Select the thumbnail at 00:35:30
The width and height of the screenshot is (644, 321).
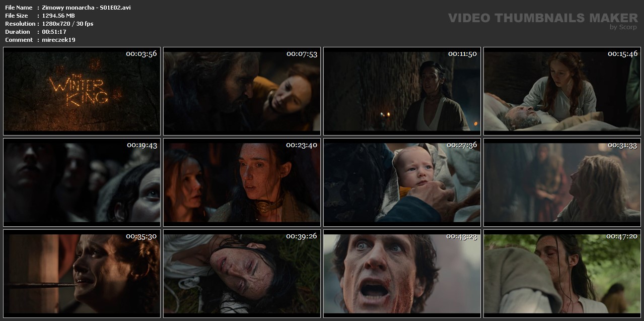click(82, 274)
